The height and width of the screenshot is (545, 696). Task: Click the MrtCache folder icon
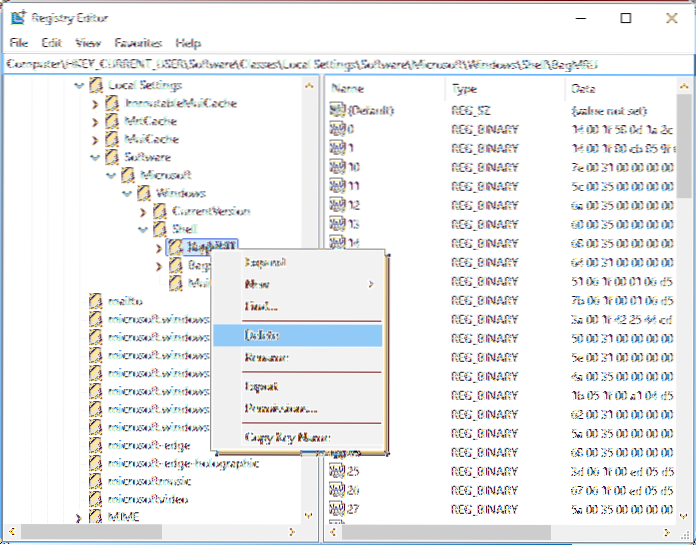pos(113,122)
